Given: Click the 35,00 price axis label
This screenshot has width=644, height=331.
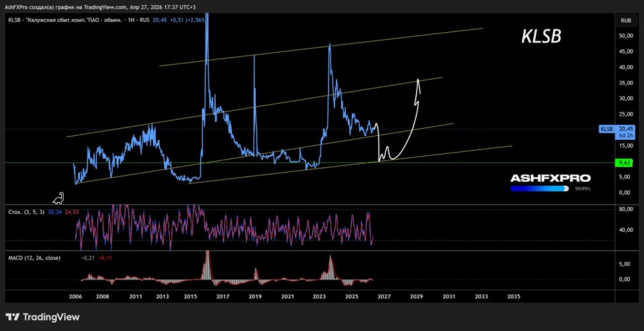Looking at the screenshot, I should click(625, 83).
